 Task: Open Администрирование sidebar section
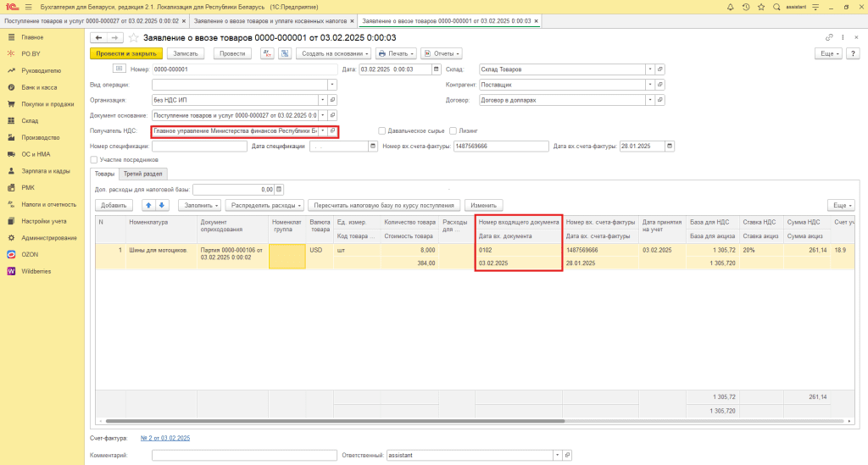(x=49, y=238)
